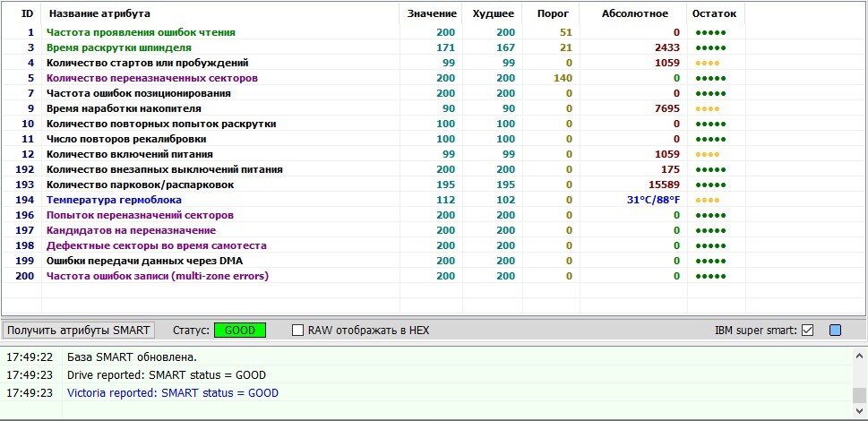Click the Остаток column header
Image resolution: width=868 pixels, height=421 pixels.
point(714,13)
